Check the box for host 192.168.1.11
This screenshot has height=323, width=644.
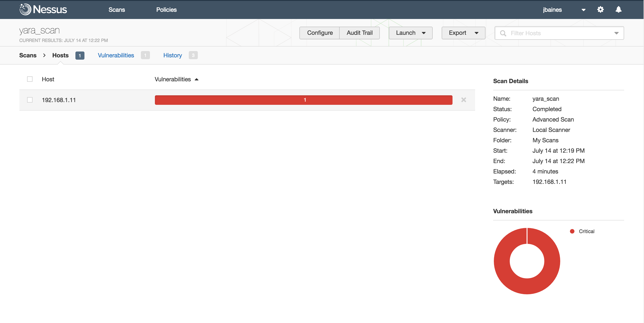pyautogui.click(x=30, y=100)
